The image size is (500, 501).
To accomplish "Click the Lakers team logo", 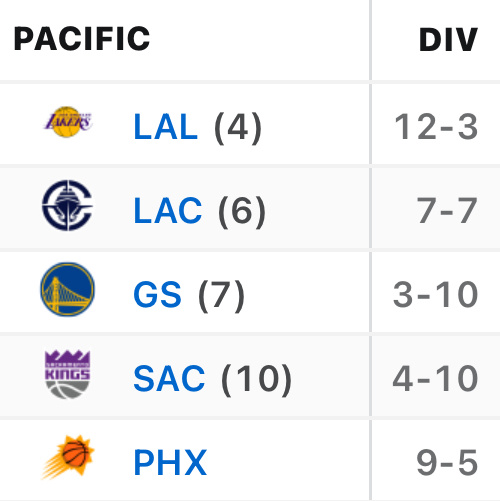I will (68, 122).
